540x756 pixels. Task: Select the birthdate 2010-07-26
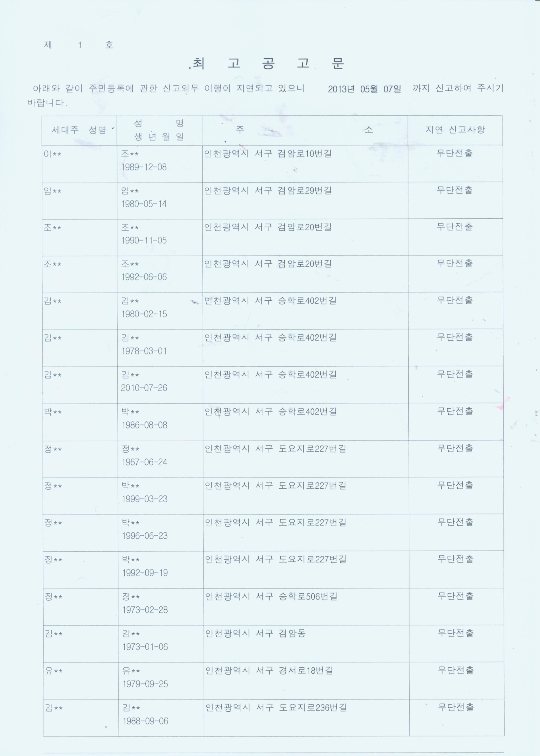coord(144,388)
